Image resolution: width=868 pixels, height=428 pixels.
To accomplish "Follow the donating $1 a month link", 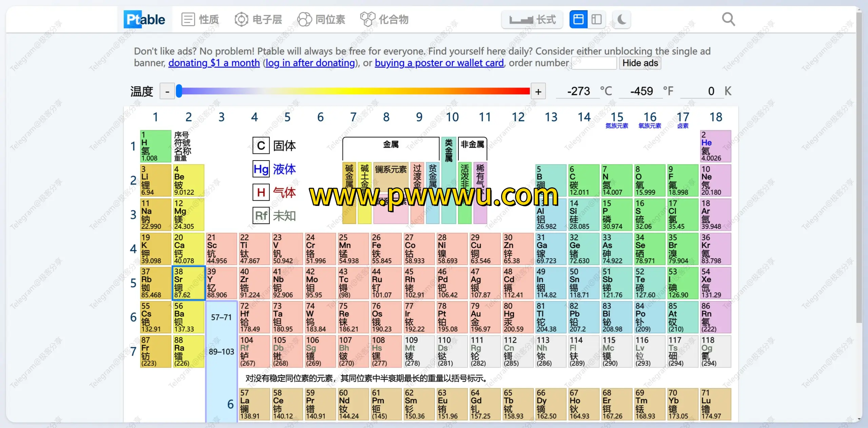I will 214,63.
